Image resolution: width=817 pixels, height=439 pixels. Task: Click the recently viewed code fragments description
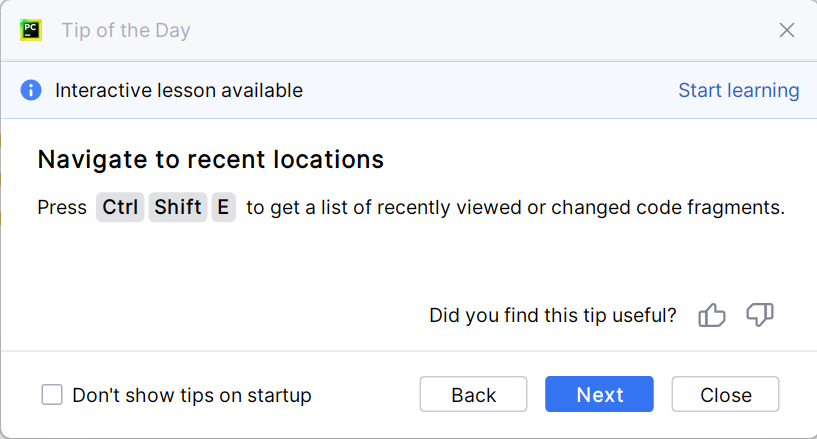click(x=515, y=208)
